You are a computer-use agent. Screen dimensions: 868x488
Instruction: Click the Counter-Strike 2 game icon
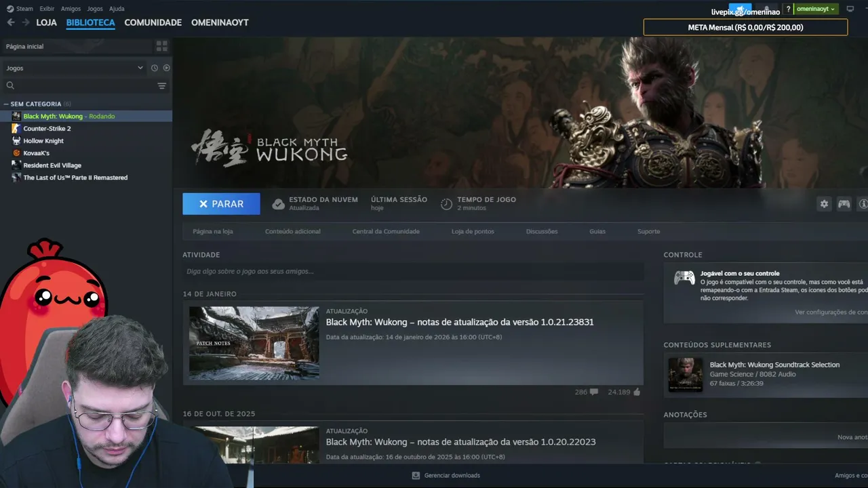16,128
